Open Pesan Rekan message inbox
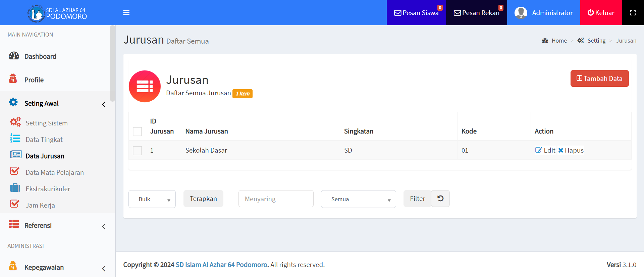644x277 pixels. 476,13
